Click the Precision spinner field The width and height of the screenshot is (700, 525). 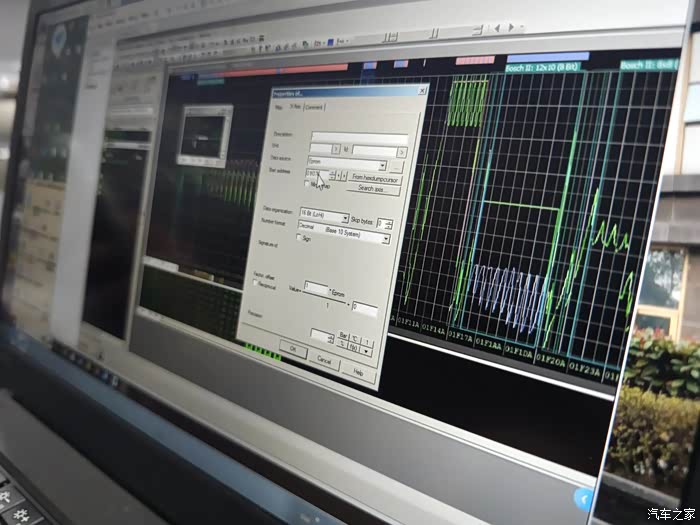(x=322, y=336)
